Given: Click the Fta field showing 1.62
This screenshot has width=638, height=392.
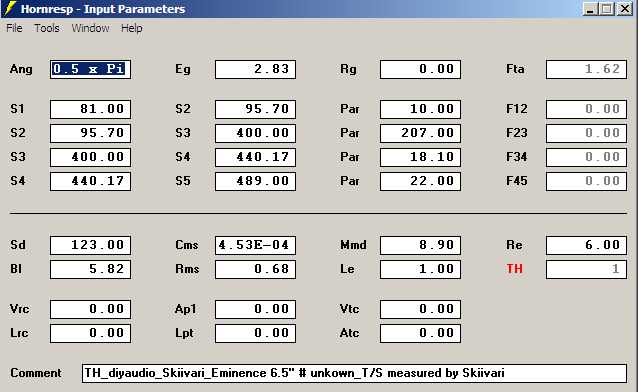Looking at the screenshot, I should point(586,69).
